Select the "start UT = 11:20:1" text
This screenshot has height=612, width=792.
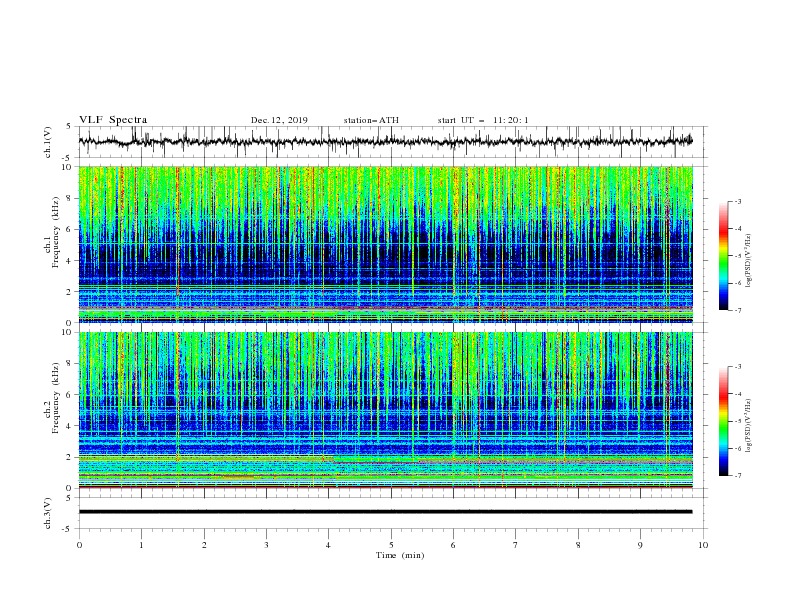[x=483, y=120]
